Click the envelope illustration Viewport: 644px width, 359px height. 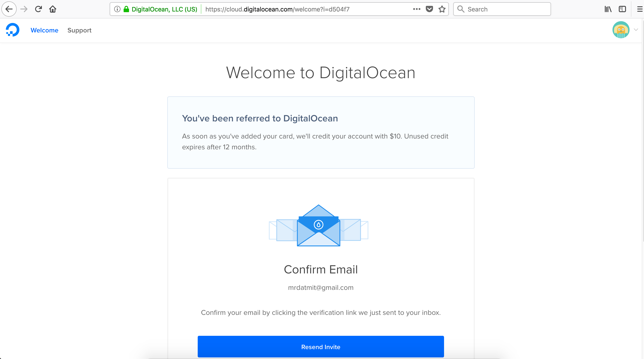tap(318, 225)
